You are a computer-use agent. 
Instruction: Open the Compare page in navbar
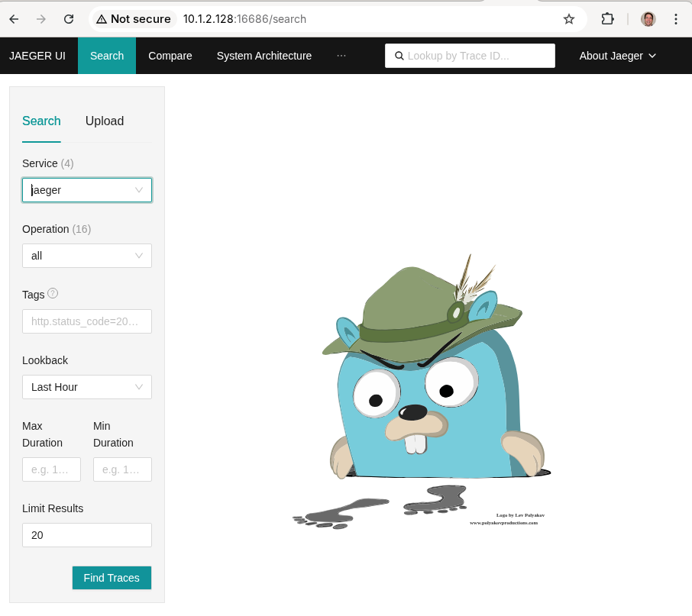pyautogui.click(x=170, y=56)
